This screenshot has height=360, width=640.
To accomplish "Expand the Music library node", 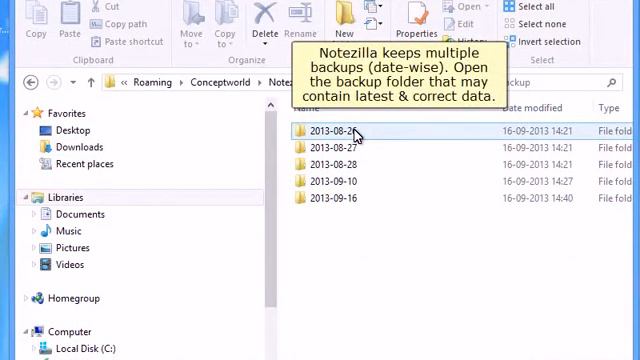I will [x=34, y=231].
